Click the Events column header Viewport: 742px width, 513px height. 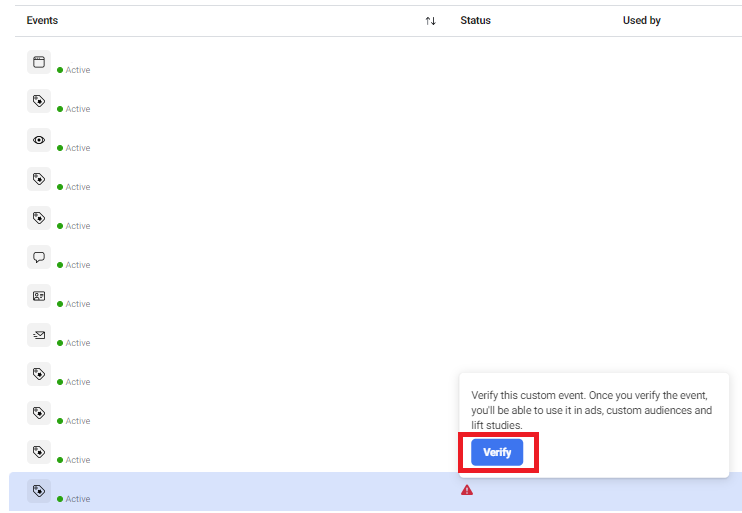(43, 21)
